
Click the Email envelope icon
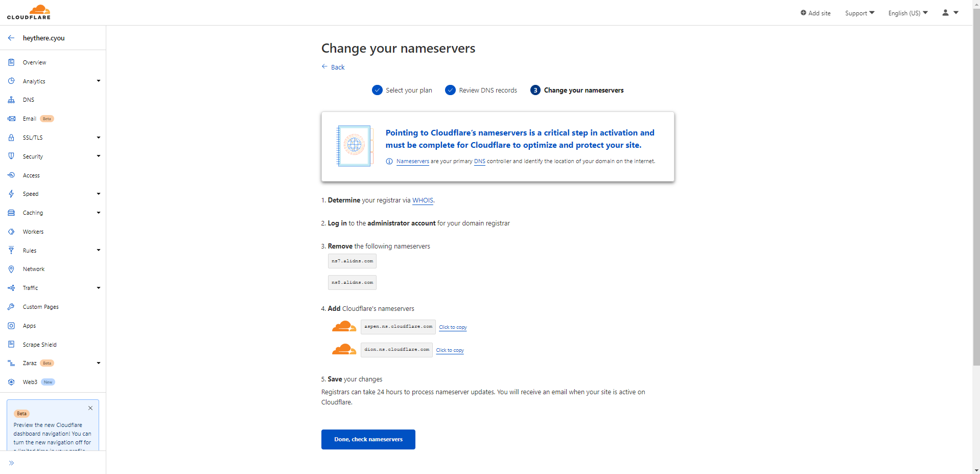11,119
